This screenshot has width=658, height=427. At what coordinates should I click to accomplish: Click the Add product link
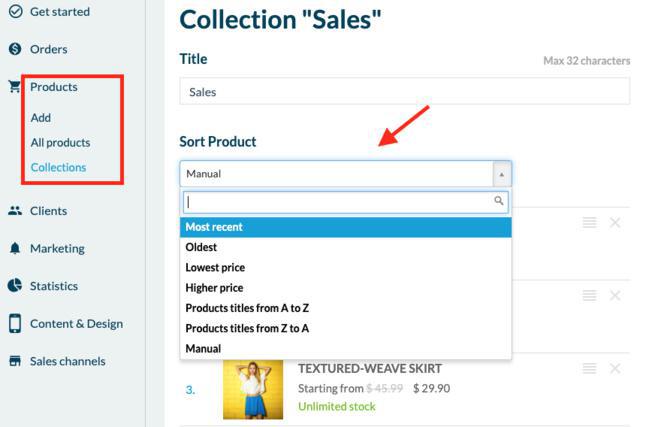click(41, 118)
